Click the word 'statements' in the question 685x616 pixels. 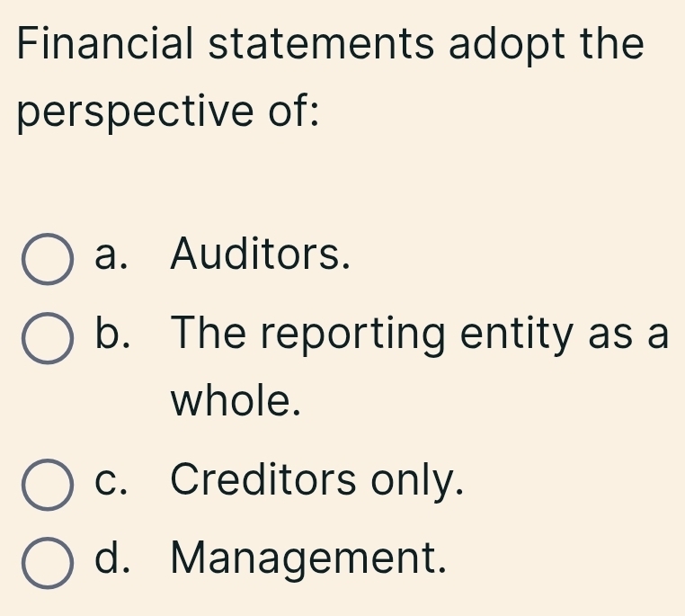coord(321,44)
